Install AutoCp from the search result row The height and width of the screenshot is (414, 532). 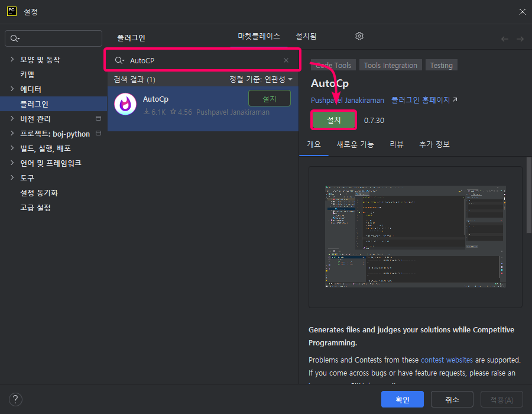[x=270, y=98]
